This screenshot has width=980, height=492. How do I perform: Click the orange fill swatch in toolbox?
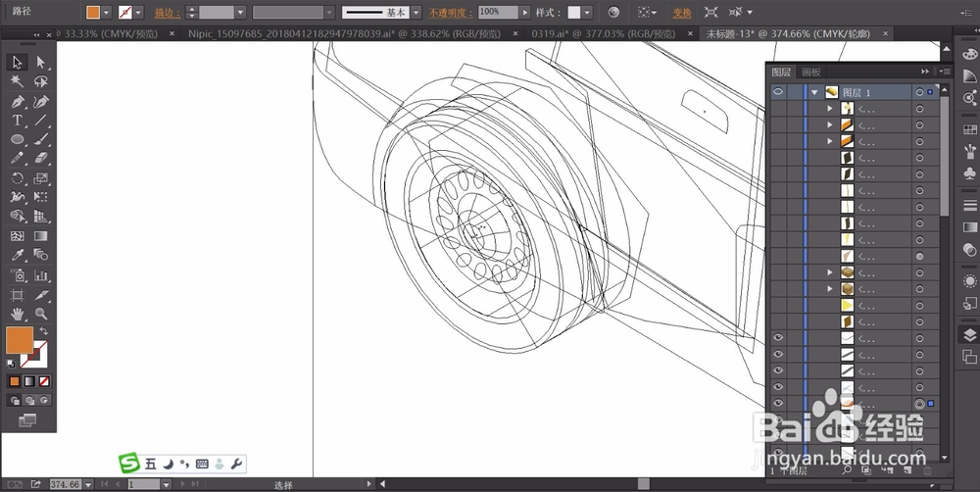[20, 339]
